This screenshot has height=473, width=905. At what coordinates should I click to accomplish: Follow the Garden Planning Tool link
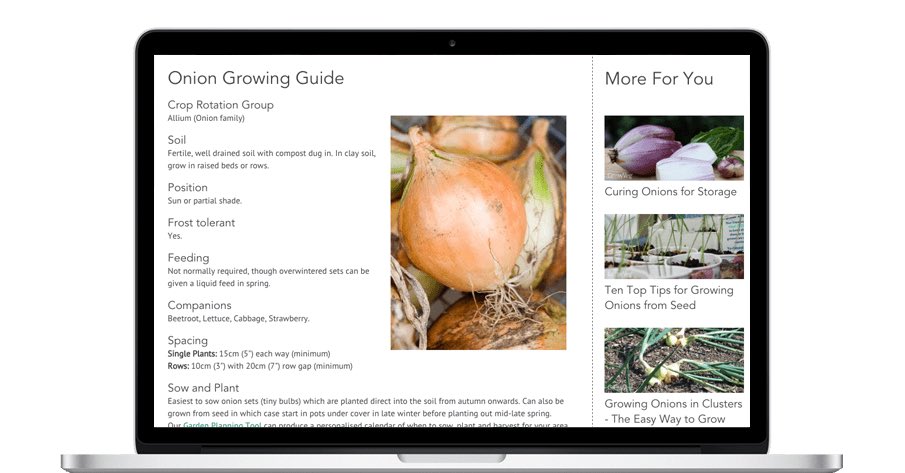pyautogui.click(x=222, y=425)
